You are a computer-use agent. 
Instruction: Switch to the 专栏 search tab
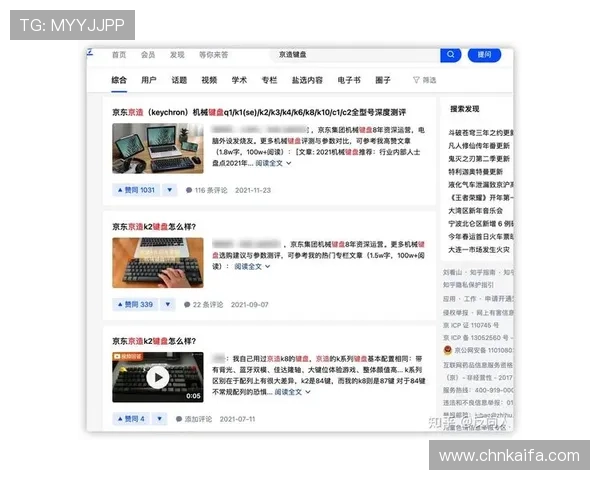tap(269, 80)
